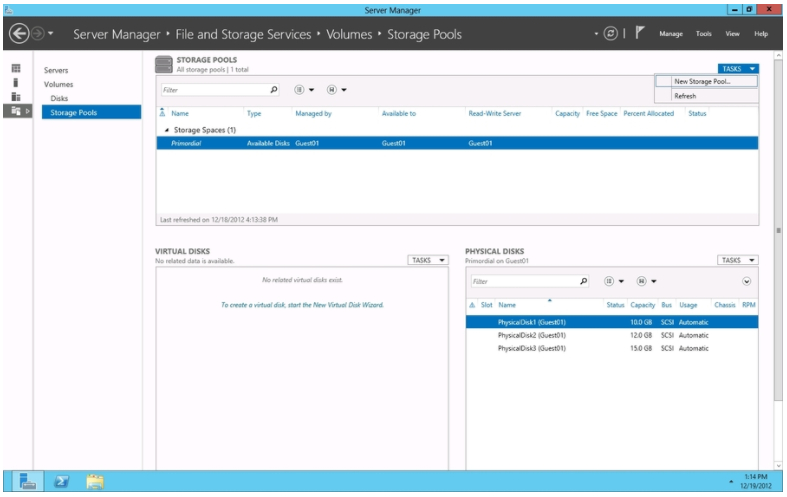Viewport: 787px width, 497px height.
Task: Sort storage pools by Read-Write Server column
Action: pos(494,113)
